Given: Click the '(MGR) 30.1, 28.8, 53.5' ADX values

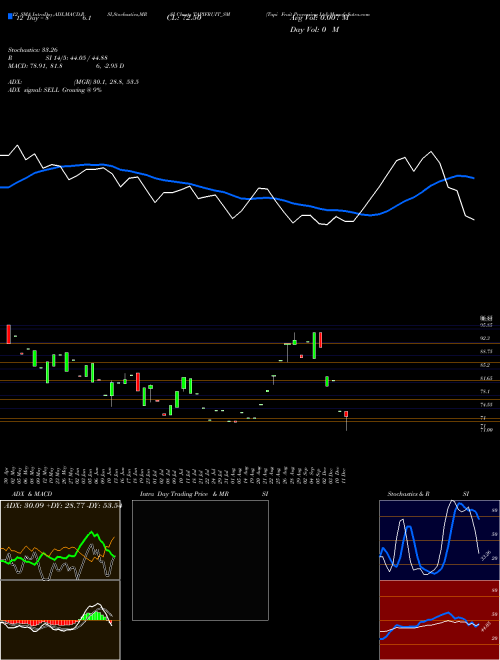Looking at the screenshot, I should pyautogui.click(x=106, y=82).
